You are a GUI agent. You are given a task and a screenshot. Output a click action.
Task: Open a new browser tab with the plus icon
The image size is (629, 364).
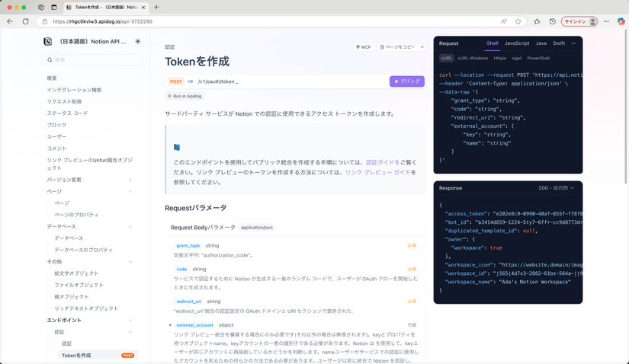click(156, 7)
